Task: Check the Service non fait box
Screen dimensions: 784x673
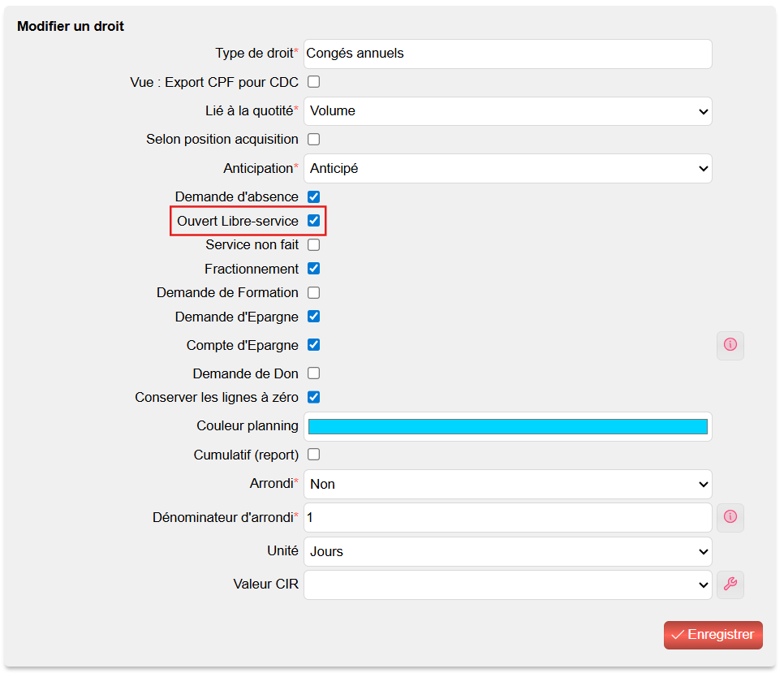Action: (x=313, y=244)
